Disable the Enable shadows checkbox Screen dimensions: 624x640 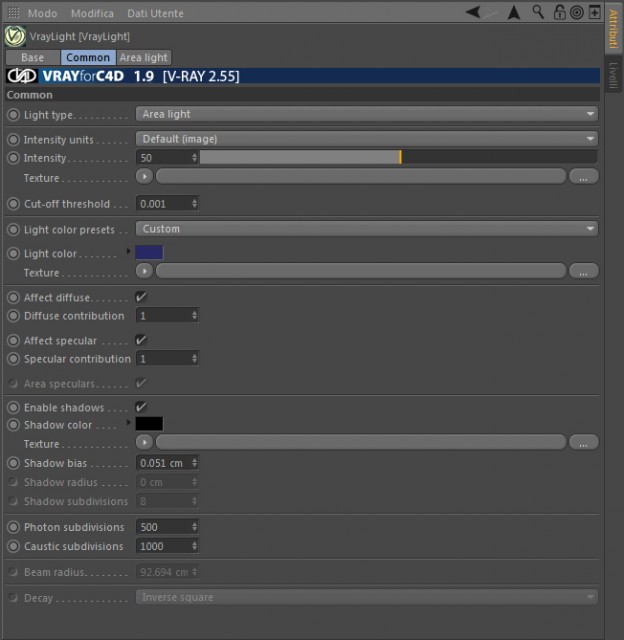[141, 407]
